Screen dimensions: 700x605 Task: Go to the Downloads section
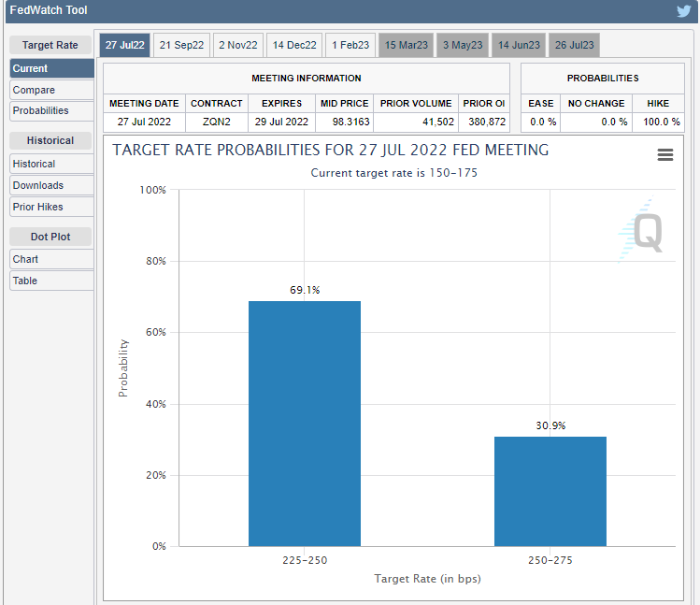(51, 185)
